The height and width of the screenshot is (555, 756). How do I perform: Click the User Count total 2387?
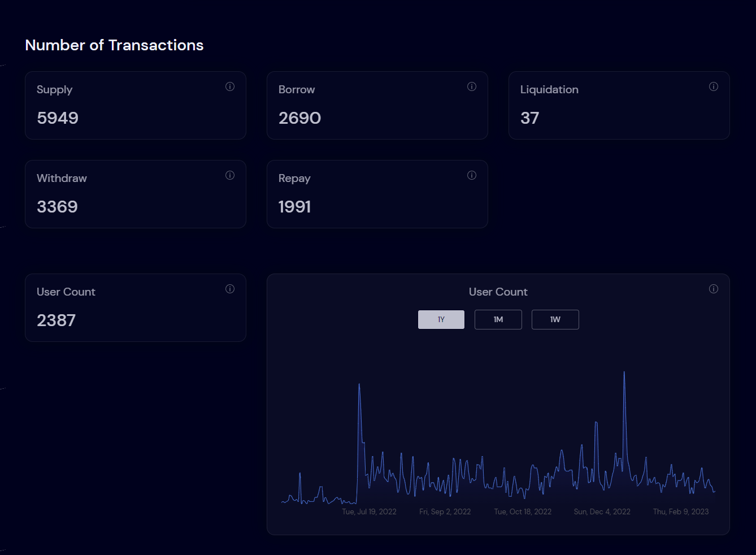[56, 320]
